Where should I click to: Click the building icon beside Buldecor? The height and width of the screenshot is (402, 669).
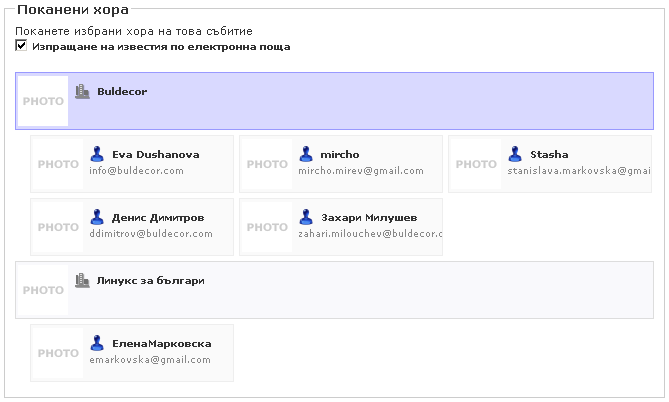point(83,91)
